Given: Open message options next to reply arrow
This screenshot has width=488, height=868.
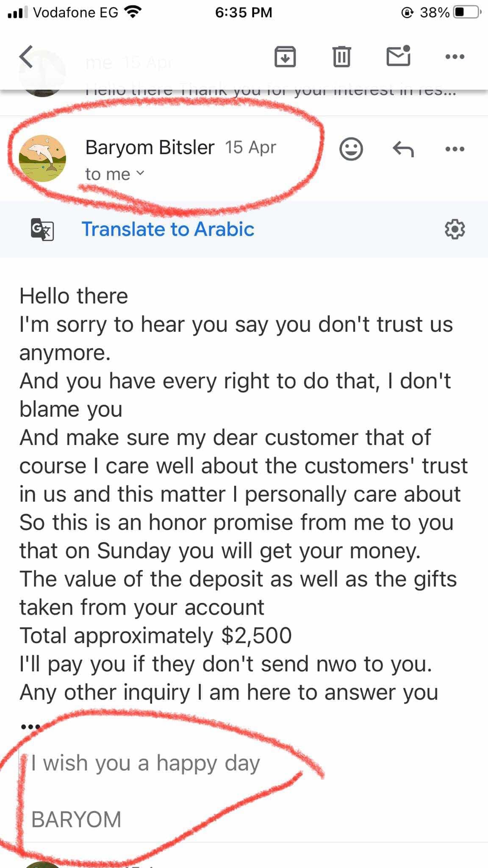Looking at the screenshot, I should point(455,149).
